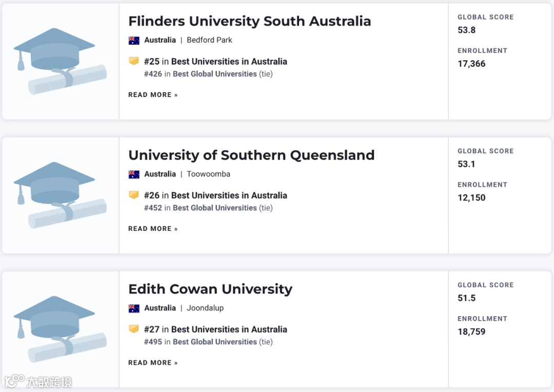Open University of Southern Queensland title
The height and width of the screenshot is (392, 554).
[x=251, y=155]
